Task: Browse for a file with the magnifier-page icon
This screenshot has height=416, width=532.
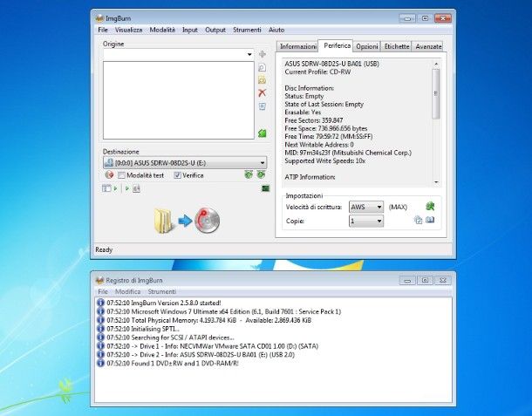Action: coord(262,67)
